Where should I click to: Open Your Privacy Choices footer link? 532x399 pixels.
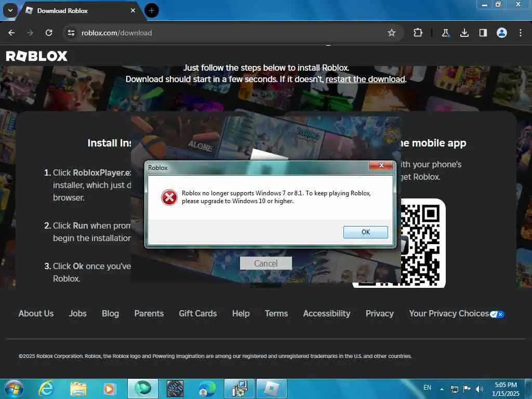(x=457, y=313)
